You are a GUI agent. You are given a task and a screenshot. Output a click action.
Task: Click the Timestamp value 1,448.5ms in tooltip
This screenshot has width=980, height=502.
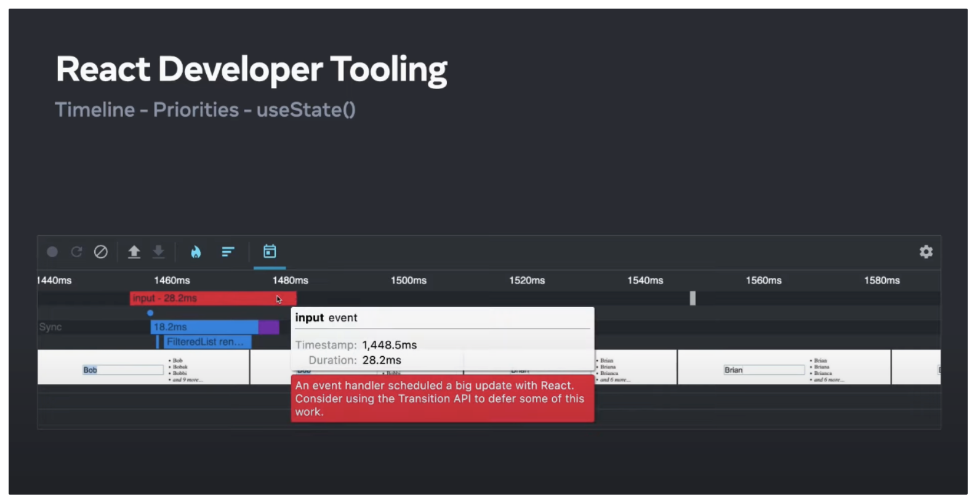[x=389, y=345]
